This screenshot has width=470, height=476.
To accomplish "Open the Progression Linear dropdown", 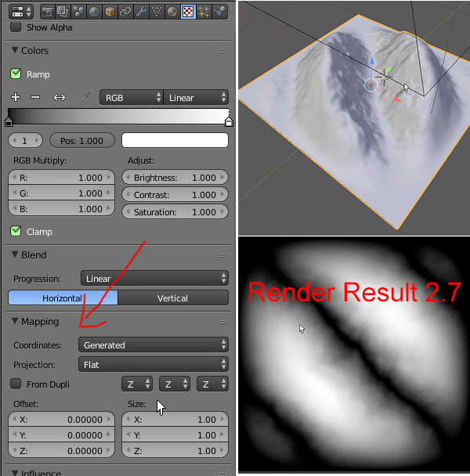I will 154,278.
